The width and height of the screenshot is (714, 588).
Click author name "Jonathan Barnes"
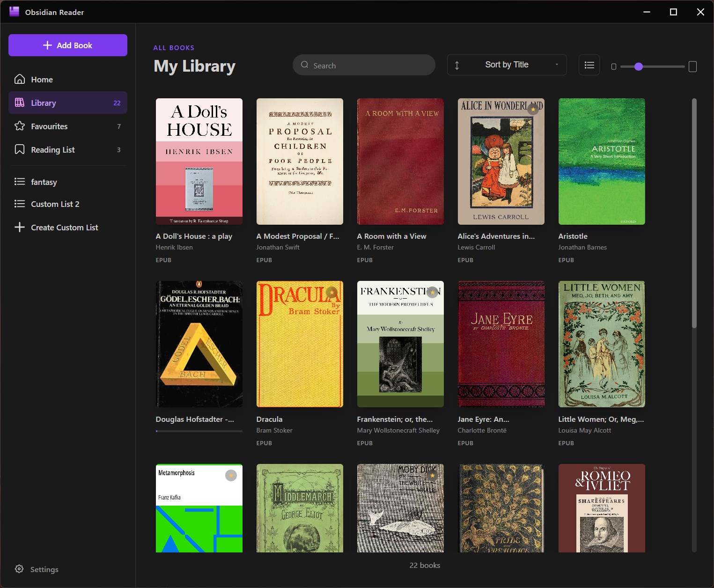[582, 247]
